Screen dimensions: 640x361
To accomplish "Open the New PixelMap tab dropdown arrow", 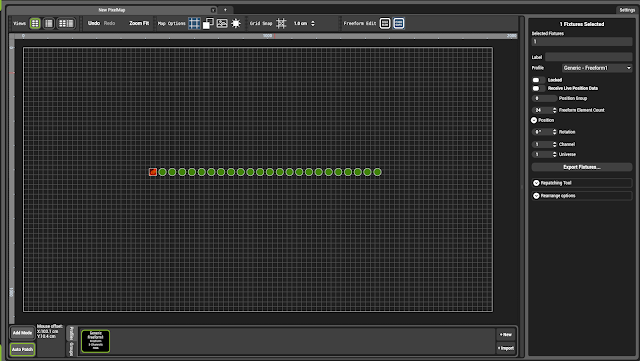I will pyautogui.click(x=213, y=10).
